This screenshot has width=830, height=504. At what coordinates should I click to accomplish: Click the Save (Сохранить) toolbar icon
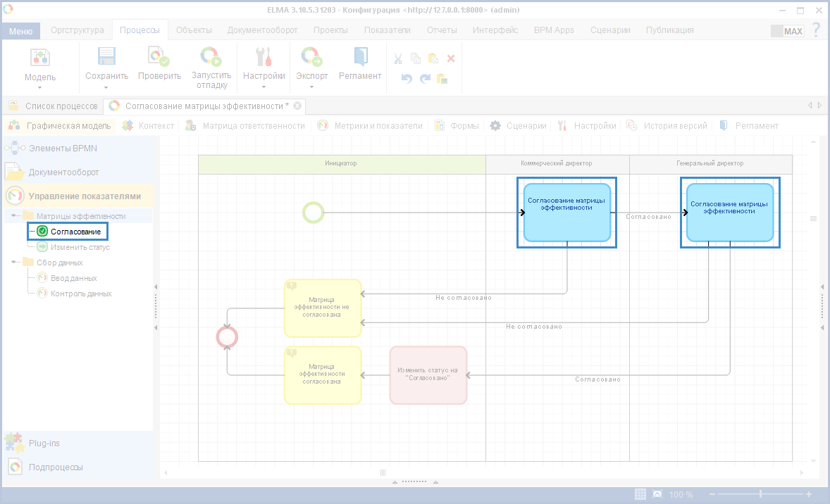tap(106, 58)
